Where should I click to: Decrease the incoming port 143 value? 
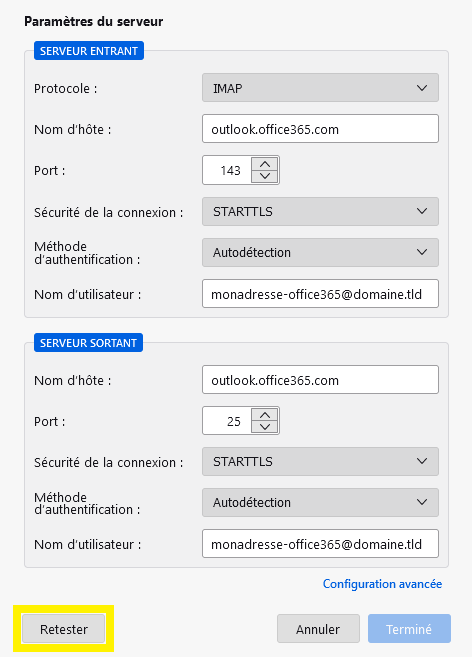265,176
